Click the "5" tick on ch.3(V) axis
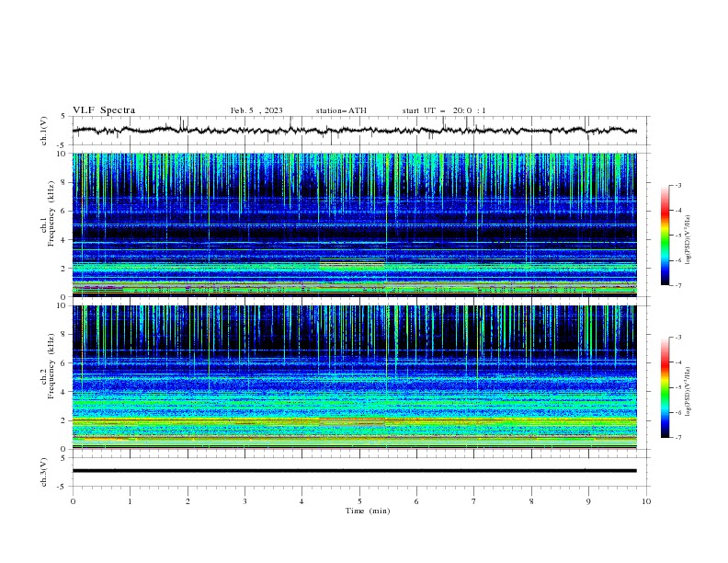The width and height of the screenshot is (728, 563). [x=63, y=457]
